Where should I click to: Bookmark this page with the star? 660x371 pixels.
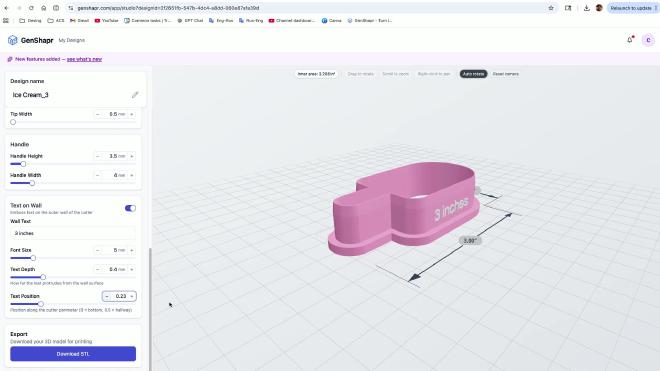[x=551, y=8]
